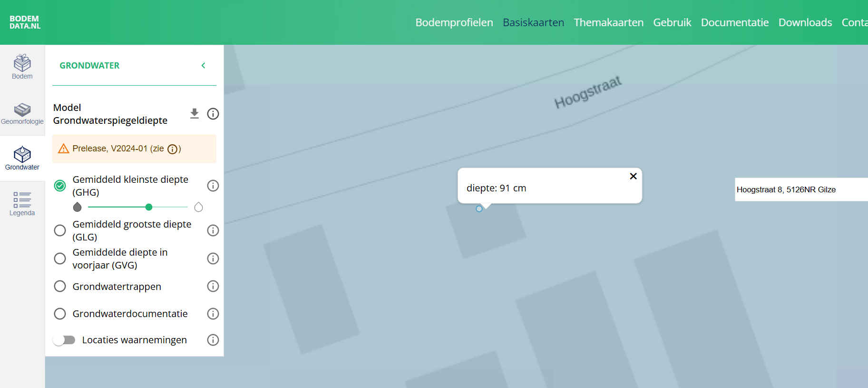This screenshot has width=868, height=388.
Task: Collapse the Grondwater panel chevron
Action: pyautogui.click(x=204, y=66)
